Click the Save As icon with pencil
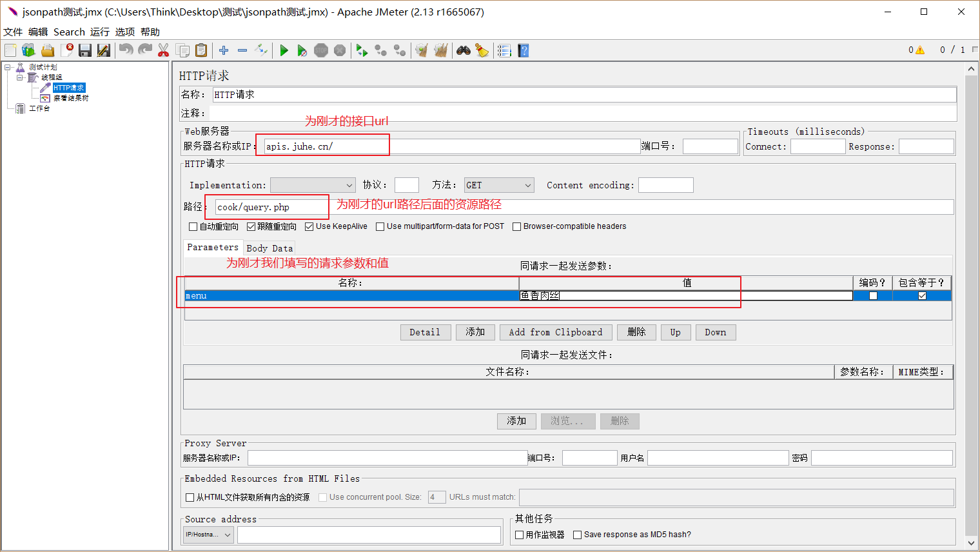This screenshot has width=980, height=552. coord(103,50)
